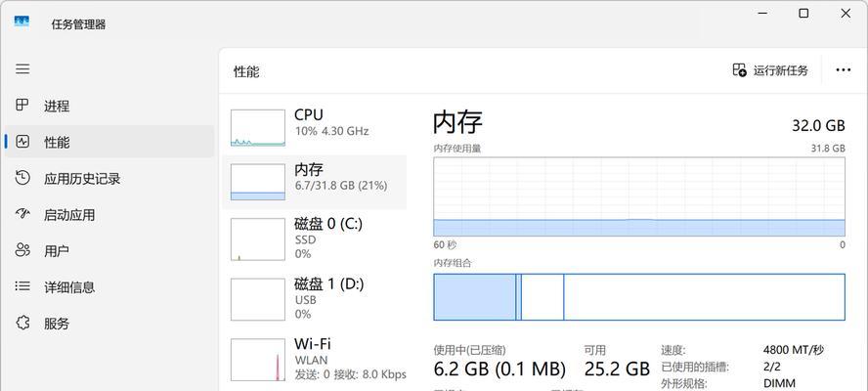Viewport: 868px width, 391px height.
Task: Click the 运行新任务 button
Action: point(770,69)
